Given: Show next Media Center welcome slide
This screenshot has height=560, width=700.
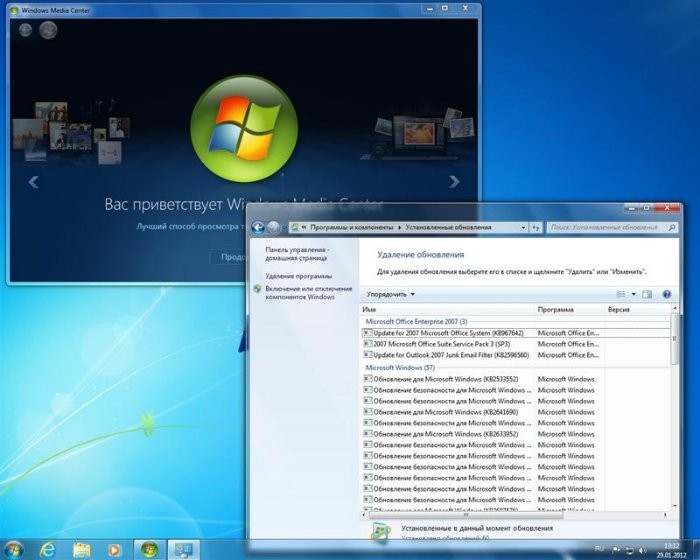Looking at the screenshot, I should pos(454,181).
